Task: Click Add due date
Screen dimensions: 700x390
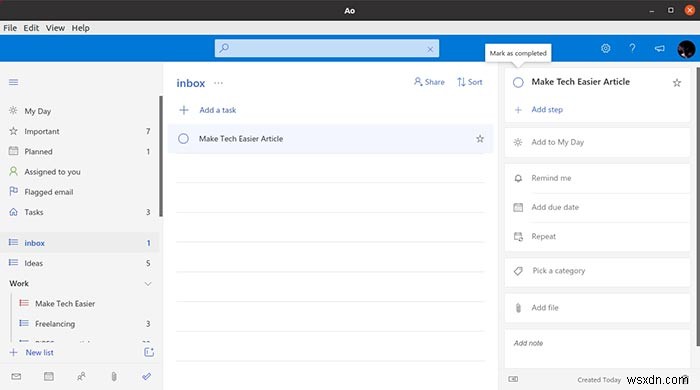Action: click(x=597, y=207)
